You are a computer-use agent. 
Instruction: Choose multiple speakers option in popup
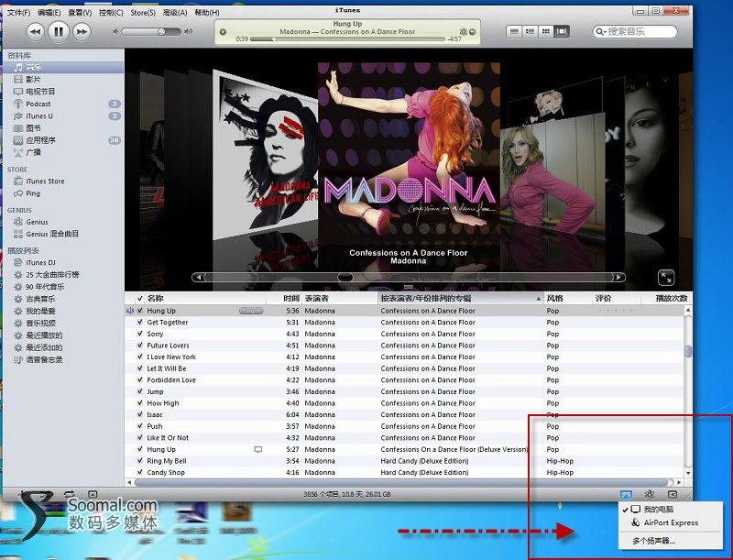tap(653, 542)
